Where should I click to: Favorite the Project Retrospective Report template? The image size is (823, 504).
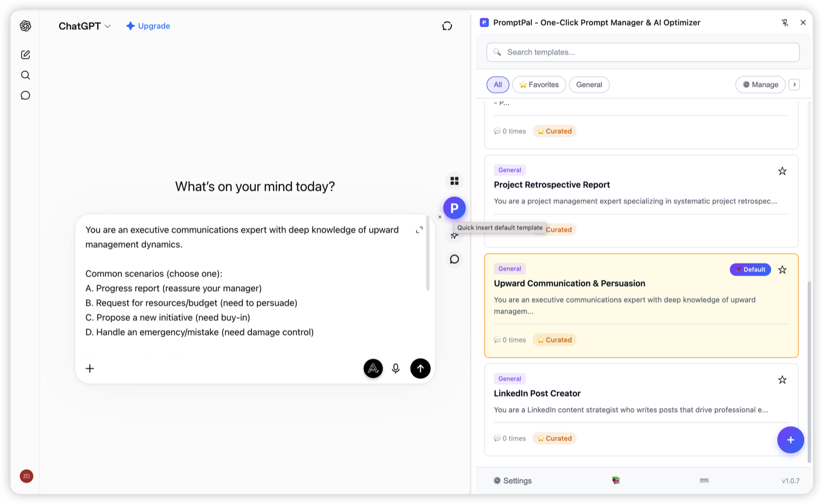782,171
